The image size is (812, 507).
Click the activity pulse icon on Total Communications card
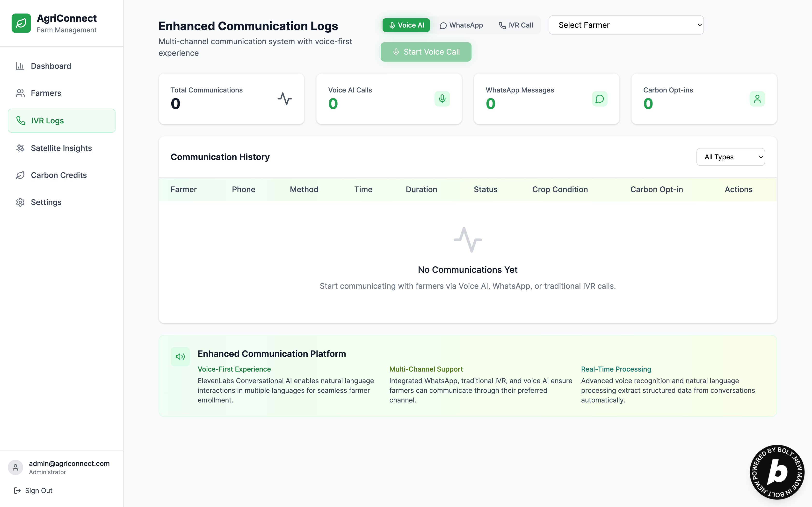tap(284, 99)
